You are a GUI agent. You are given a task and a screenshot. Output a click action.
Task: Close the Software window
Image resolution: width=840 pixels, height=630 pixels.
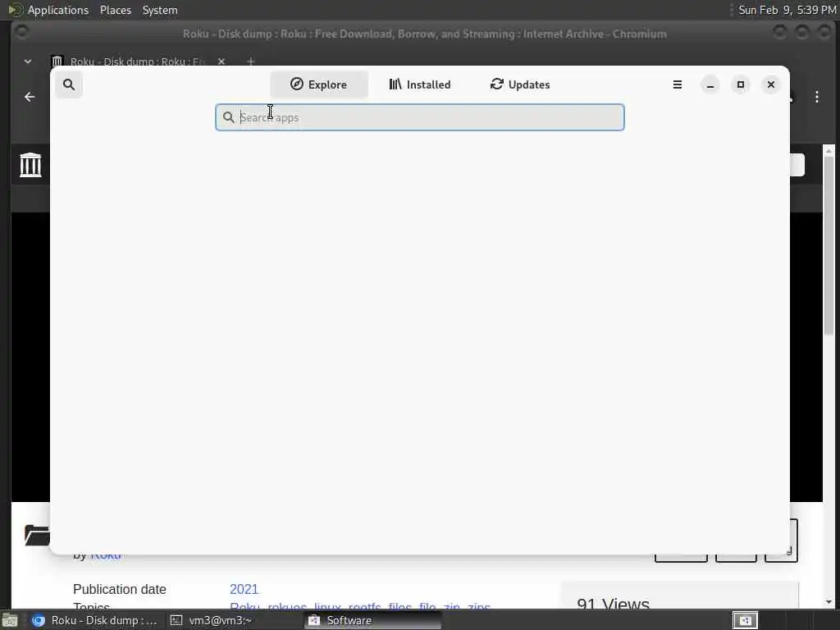pos(771,84)
